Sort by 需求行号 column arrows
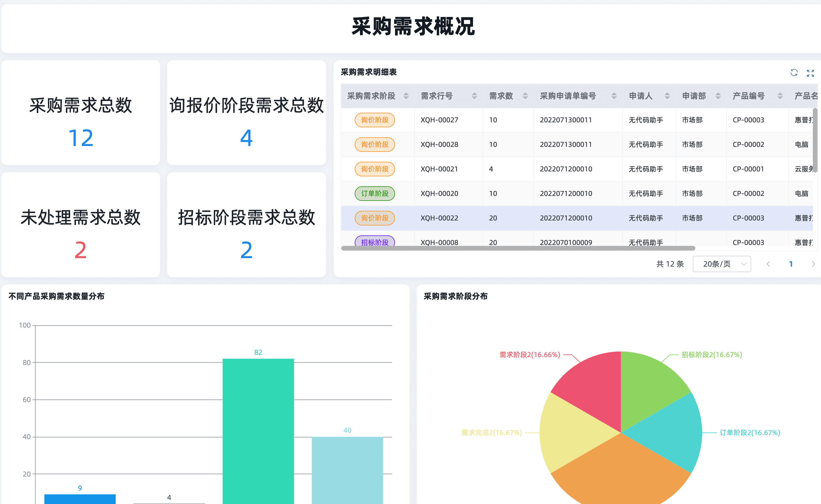821x504 pixels. pos(474,96)
